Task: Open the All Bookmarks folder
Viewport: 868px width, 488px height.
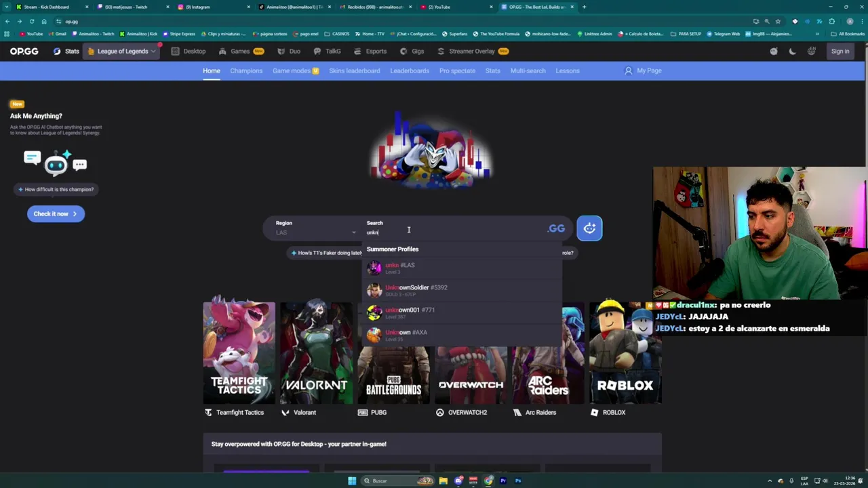Action: [x=848, y=34]
